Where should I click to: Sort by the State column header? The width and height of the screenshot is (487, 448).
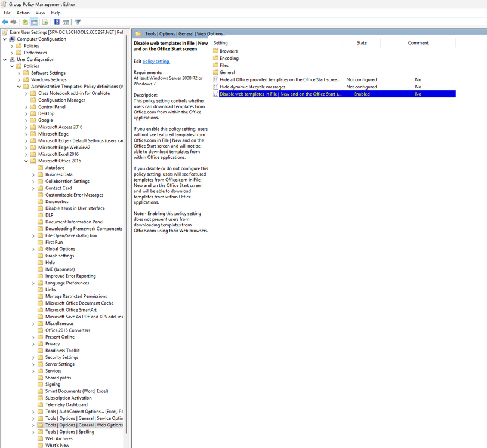click(362, 43)
